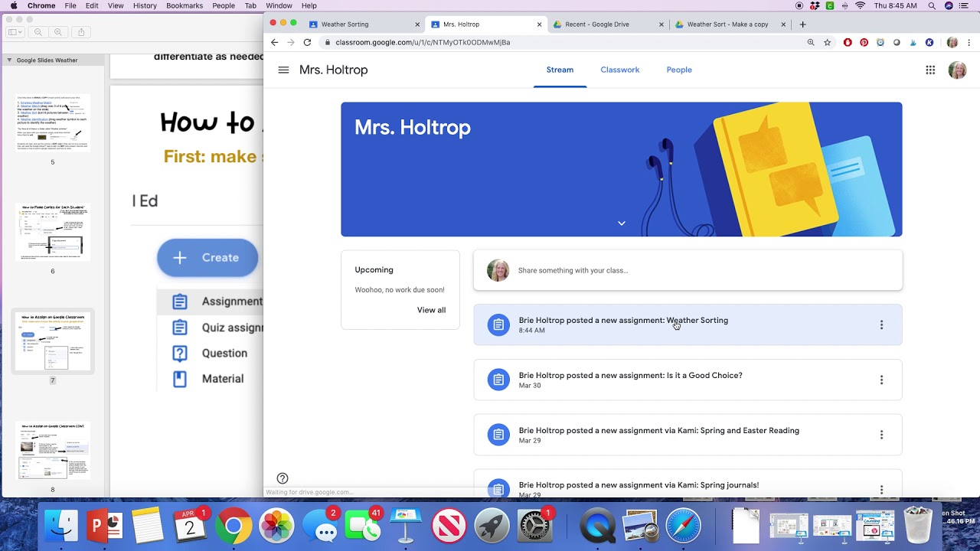980x551 pixels.
Task: Click the red stop-hand extension icon
Action: point(848,42)
